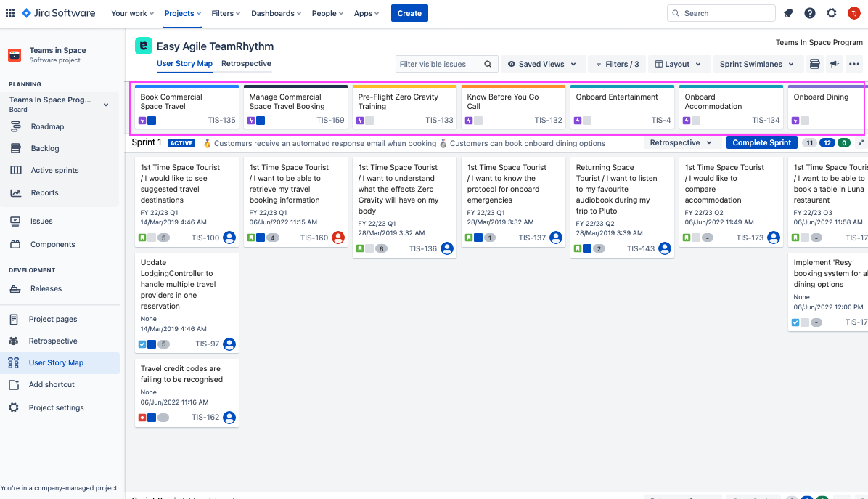This screenshot has width=868, height=499.
Task: Open the Jira app switcher grid
Action: 10,13
